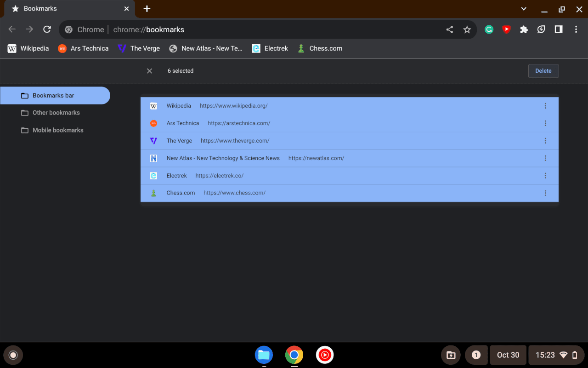This screenshot has width=588, height=368.
Task: Click the bookmark star icon
Action: point(467,29)
